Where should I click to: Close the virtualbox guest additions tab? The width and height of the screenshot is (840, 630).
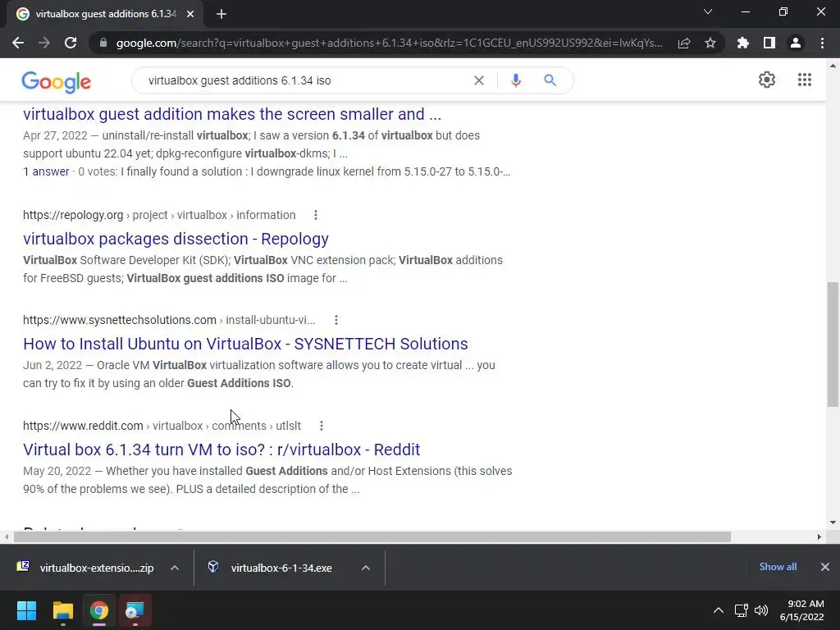tap(190, 14)
